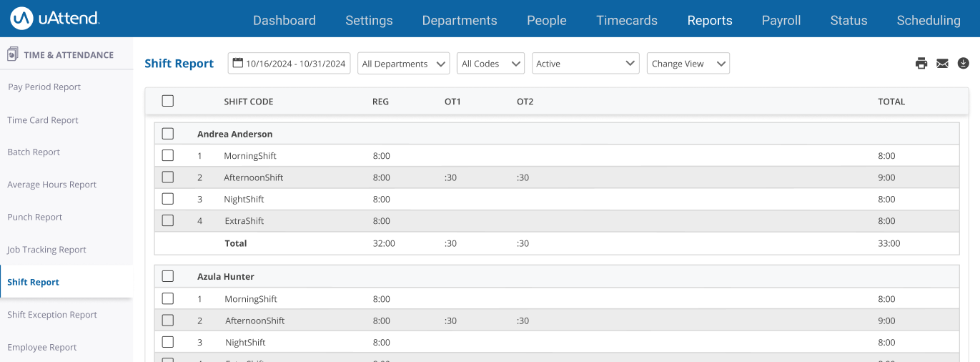
Task: Check Andrea Anderson's ExtraShift row
Action: tap(168, 220)
